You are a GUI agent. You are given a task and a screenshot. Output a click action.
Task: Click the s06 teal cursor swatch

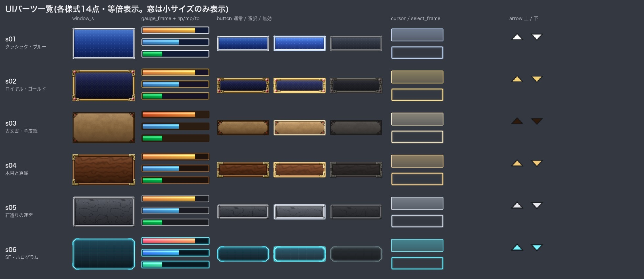[417, 245]
